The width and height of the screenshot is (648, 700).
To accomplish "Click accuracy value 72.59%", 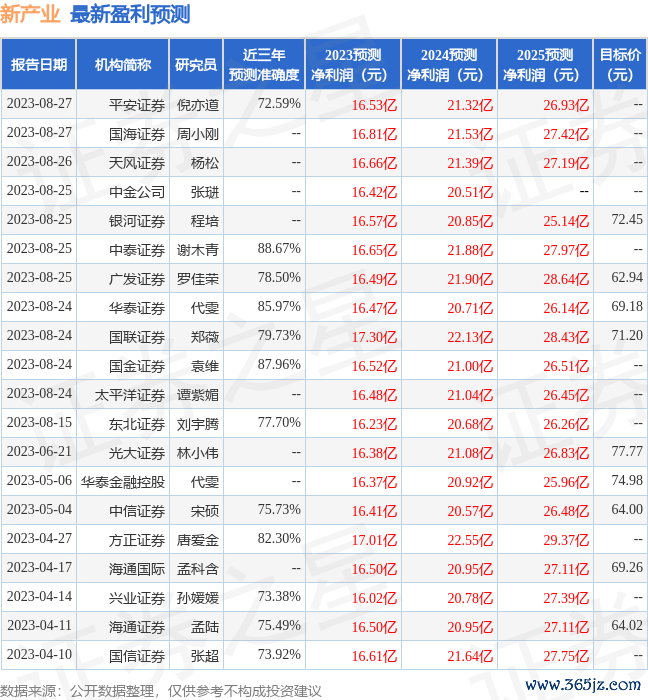I will point(279,104).
